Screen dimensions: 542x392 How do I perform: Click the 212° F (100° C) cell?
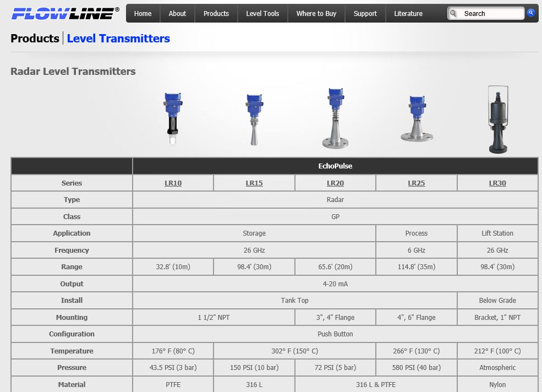[x=497, y=351]
